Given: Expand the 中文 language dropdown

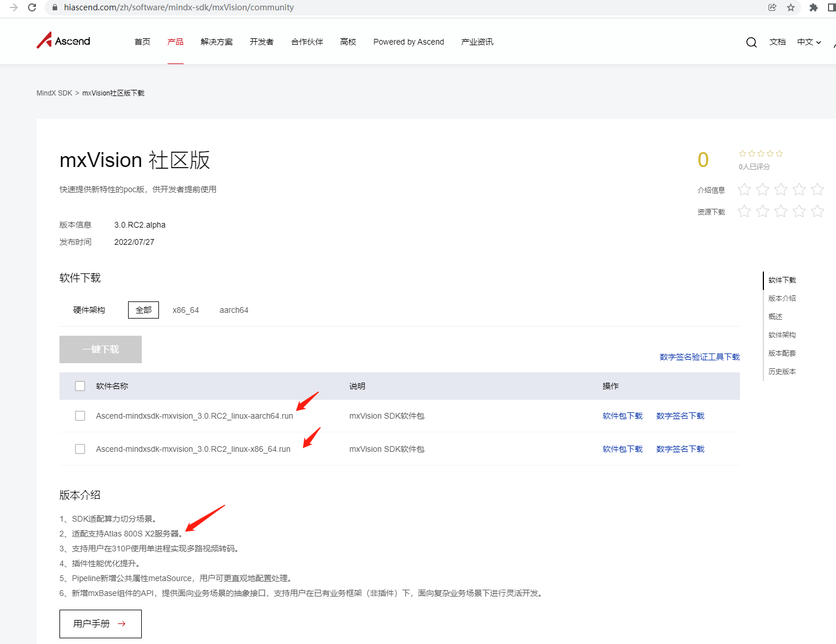Looking at the screenshot, I should pos(809,42).
